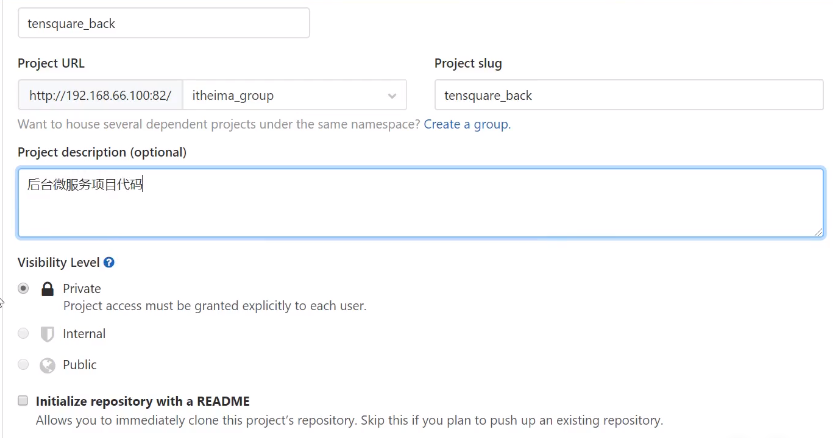
Task: Enable Initialize repository with a README checkbox
Action: pos(23,400)
